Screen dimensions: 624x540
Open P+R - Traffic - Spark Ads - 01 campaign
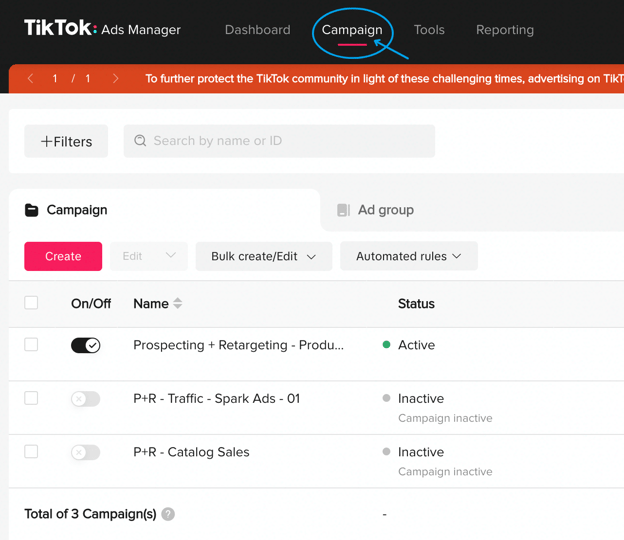[x=216, y=398]
